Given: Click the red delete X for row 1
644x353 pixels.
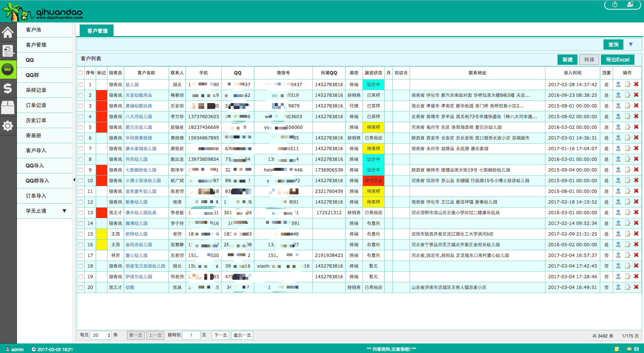Looking at the screenshot, I should 636,84.
